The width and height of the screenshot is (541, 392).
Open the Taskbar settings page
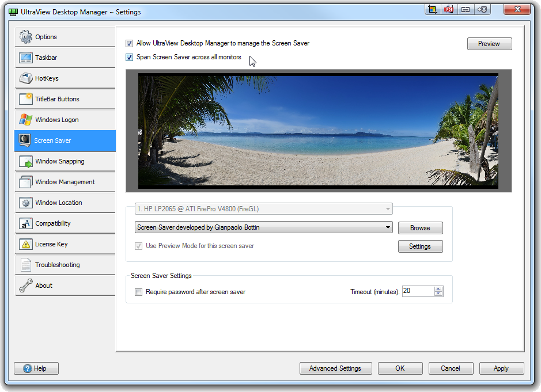65,58
